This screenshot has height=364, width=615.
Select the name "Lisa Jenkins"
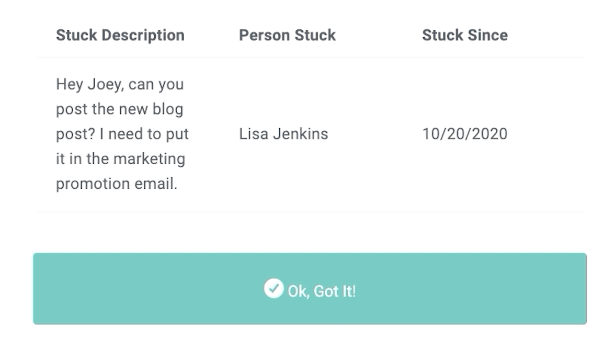point(283,134)
